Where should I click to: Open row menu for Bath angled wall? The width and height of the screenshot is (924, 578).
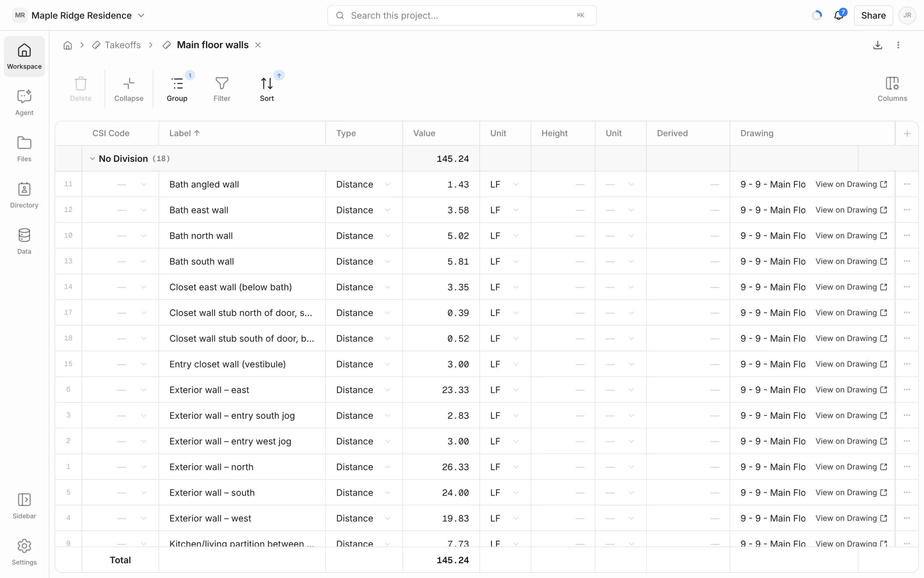pyautogui.click(x=907, y=184)
